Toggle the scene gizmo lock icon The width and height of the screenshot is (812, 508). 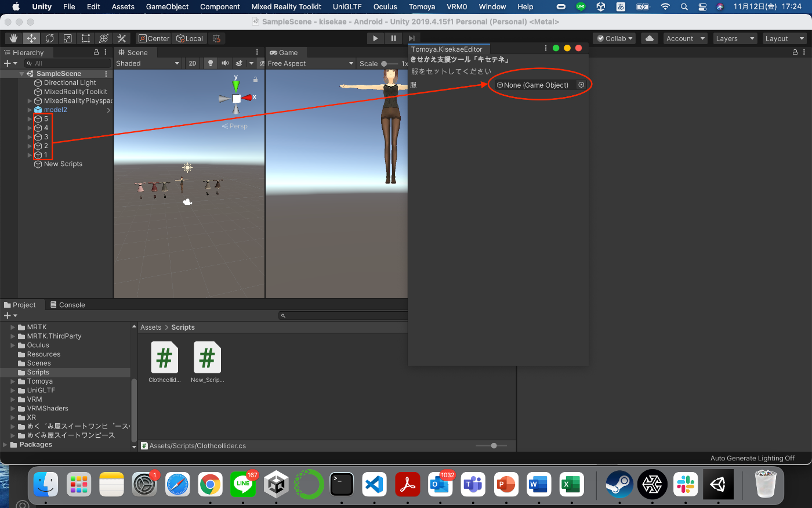[255, 79]
